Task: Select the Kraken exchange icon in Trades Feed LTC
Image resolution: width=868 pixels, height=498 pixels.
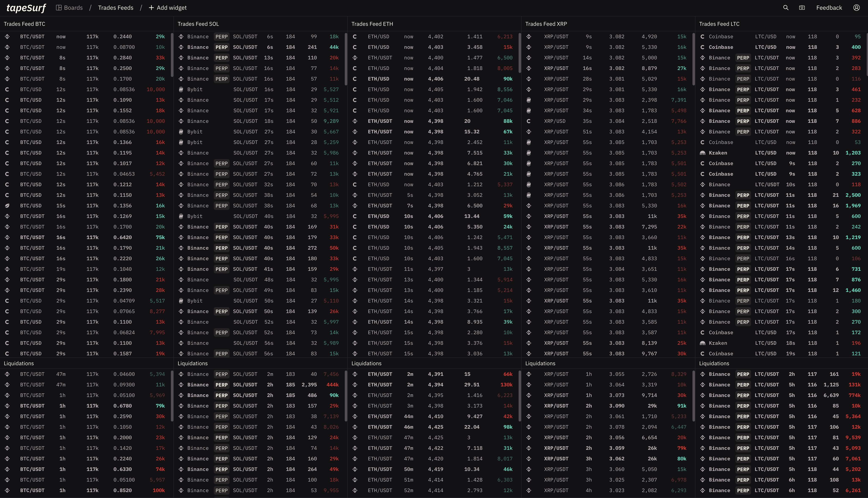Action: tap(702, 153)
